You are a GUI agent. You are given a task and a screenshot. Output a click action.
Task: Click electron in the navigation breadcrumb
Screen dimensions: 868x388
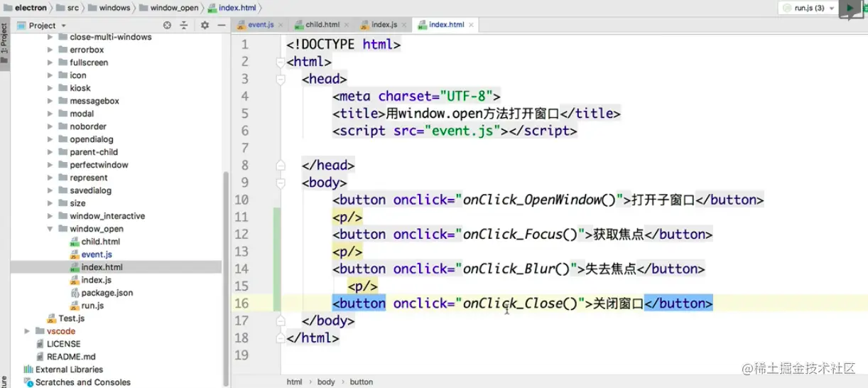(x=25, y=8)
